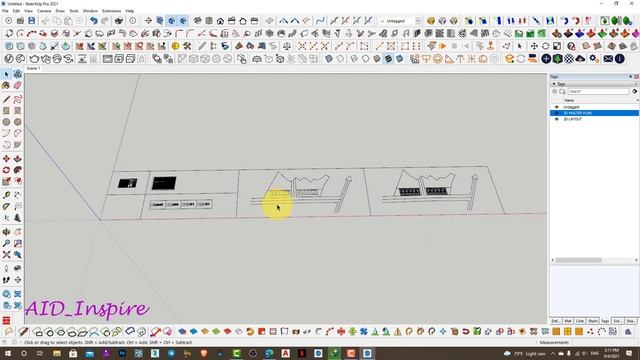Choose the Paint Bucket tool
The height and width of the screenshot is (360, 640).
pos(6,85)
